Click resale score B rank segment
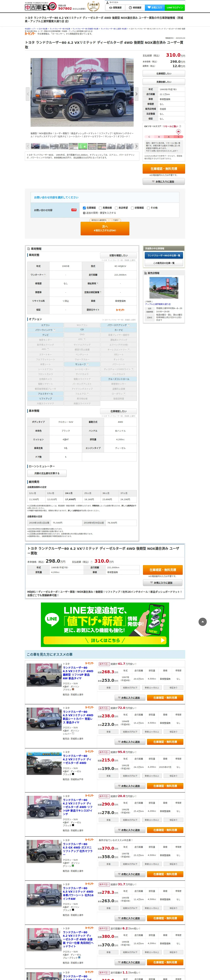 [x=159, y=137]
